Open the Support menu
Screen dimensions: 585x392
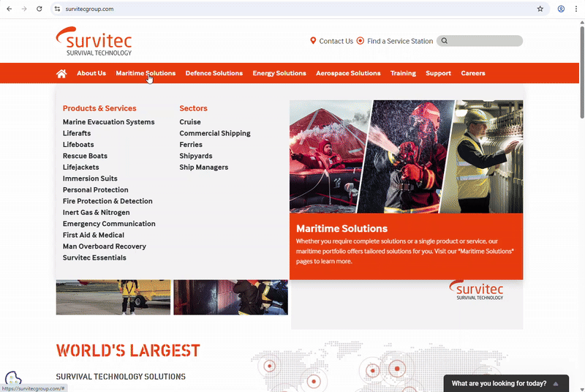coord(438,73)
